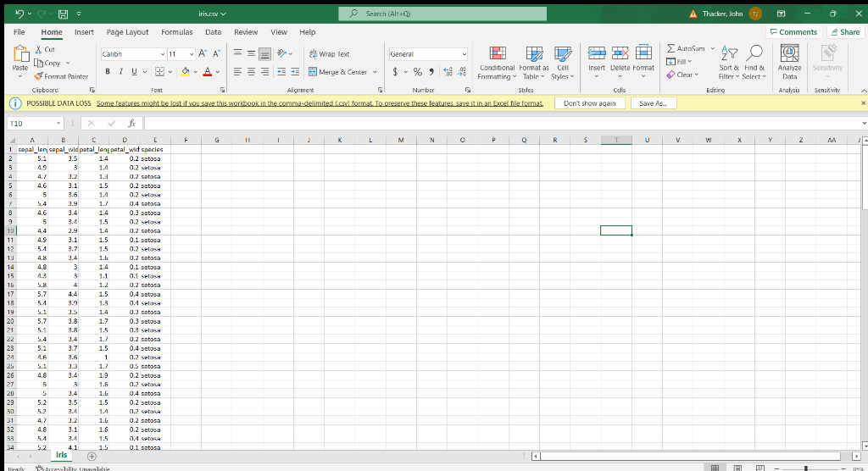Click the Save As... button

point(654,103)
